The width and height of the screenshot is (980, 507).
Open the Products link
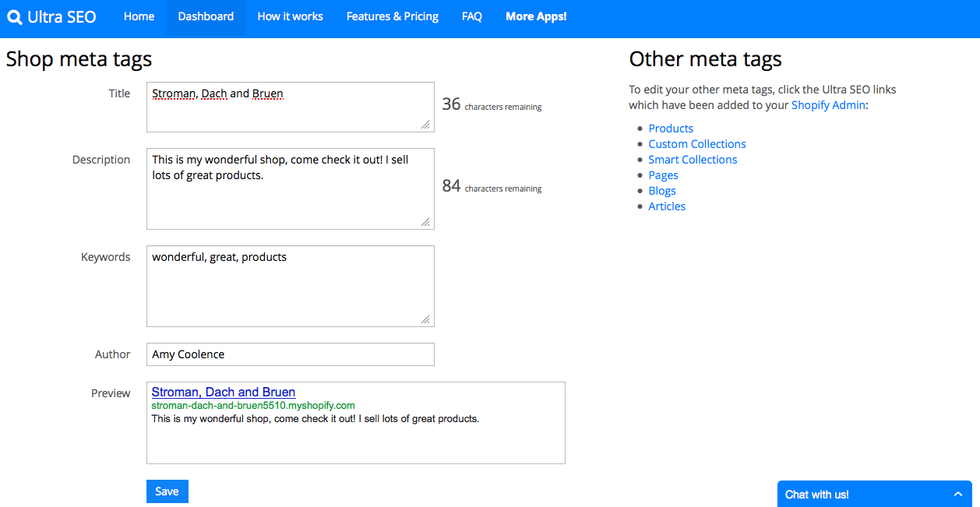[x=671, y=129]
